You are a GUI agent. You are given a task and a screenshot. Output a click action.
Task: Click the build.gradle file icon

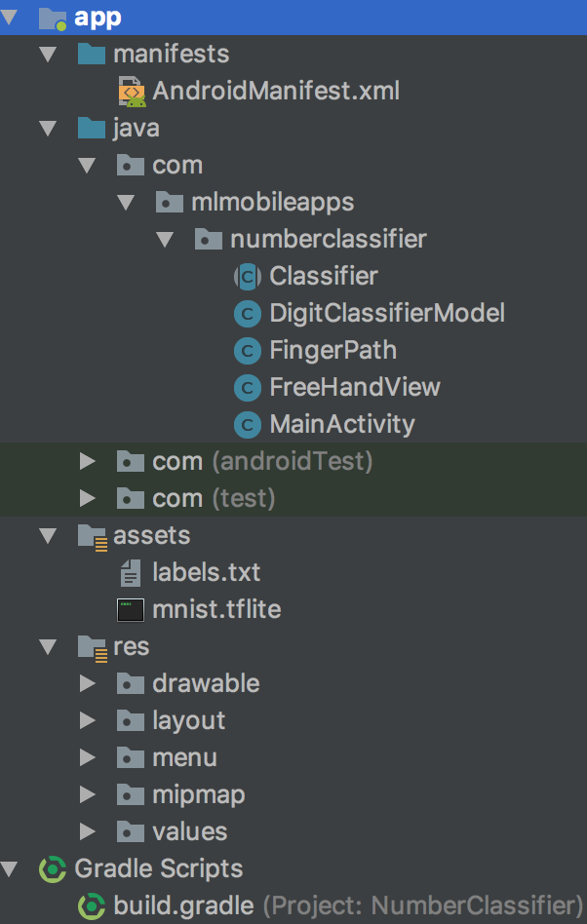point(92,906)
